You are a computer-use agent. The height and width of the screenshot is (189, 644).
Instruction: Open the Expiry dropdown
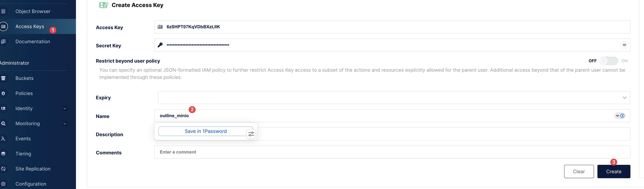[x=624, y=97]
